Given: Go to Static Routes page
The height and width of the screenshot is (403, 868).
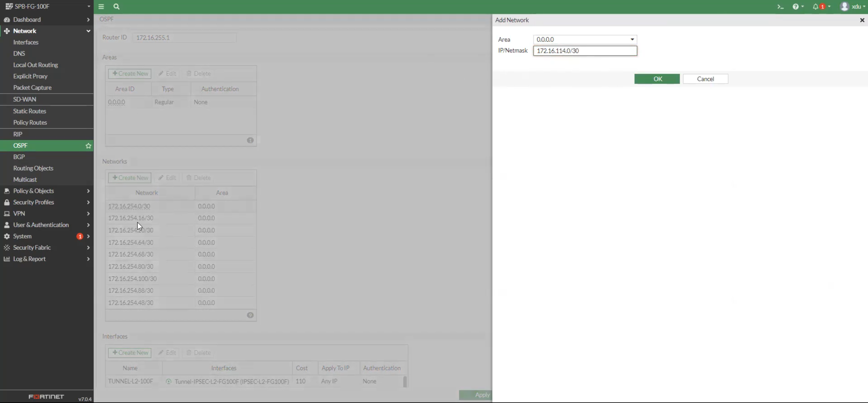Looking at the screenshot, I should click(x=30, y=111).
